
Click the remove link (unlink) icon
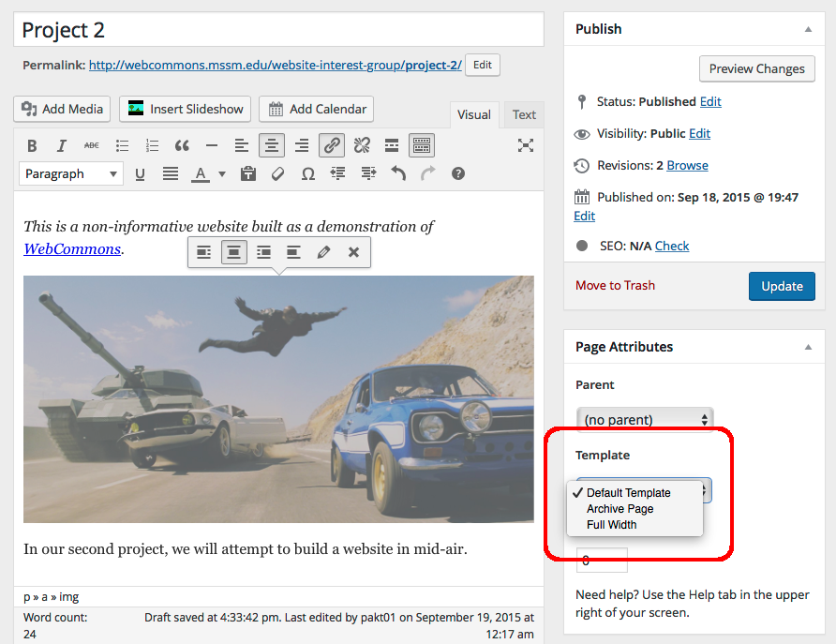pyautogui.click(x=362, y=145)
